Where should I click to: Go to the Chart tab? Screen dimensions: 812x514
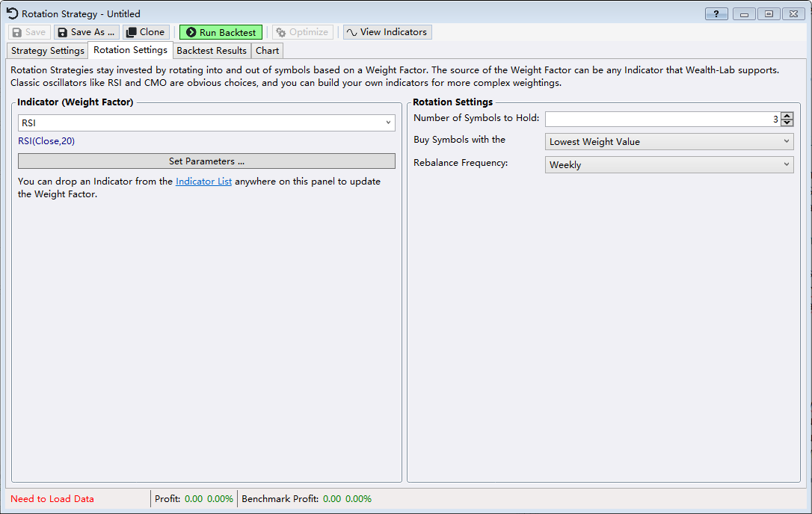click(267, 51)
